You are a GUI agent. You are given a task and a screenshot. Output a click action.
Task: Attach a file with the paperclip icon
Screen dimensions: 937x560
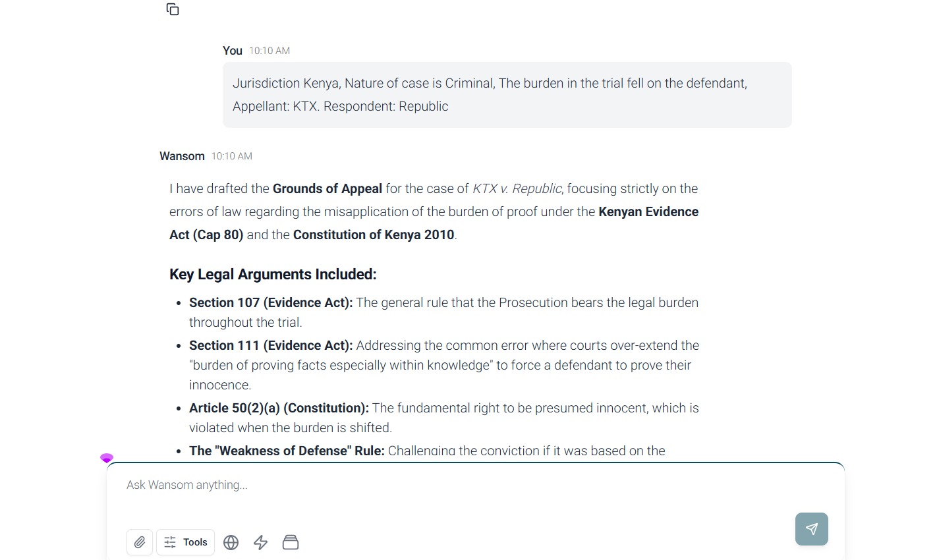pos(140,542)
